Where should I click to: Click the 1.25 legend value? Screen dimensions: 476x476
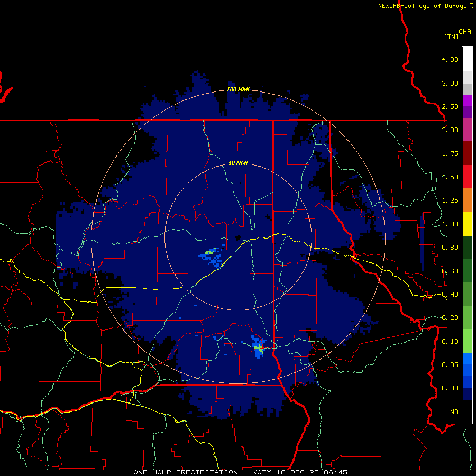pos(450,200)
